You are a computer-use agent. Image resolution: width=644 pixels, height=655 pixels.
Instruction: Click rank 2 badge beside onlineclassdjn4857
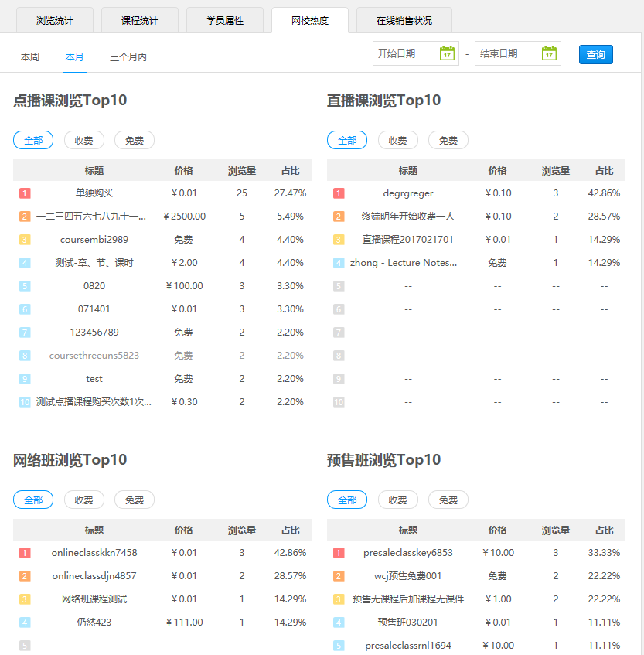tap(25, 576)
